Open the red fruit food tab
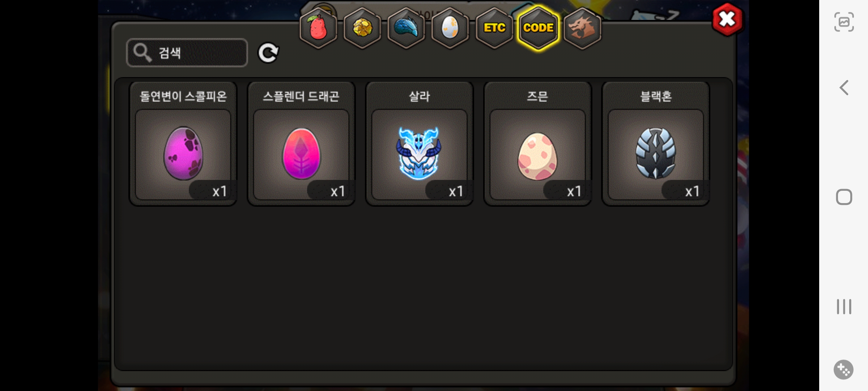 [x=318, y=28]
